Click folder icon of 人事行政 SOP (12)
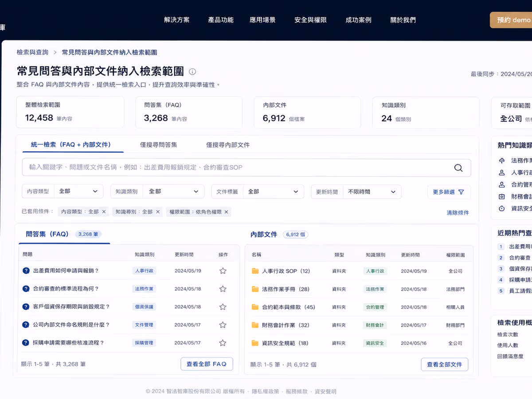Image resolution: width=532 pixels, height=399 pixels. click(x=255, y=271)
